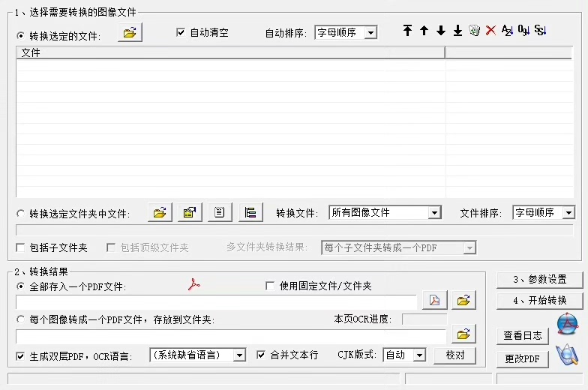588x390 pixels.
Task: Move file to top of list
Action: coord(408,30)
